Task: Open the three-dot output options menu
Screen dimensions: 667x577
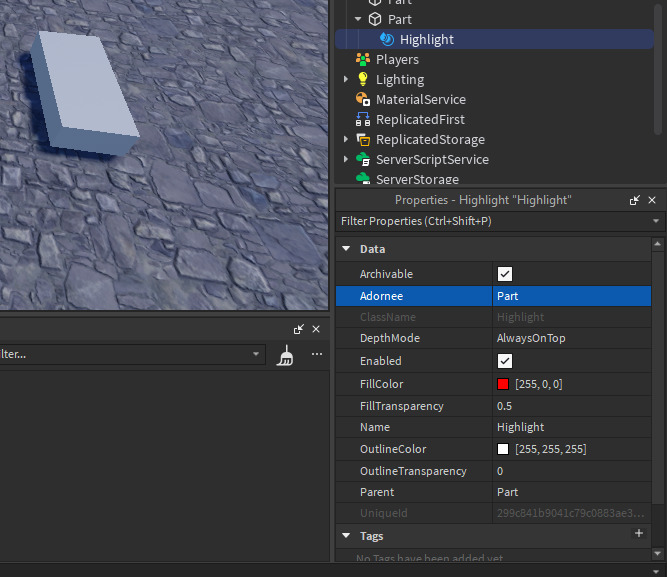Action: click(316, 354)
